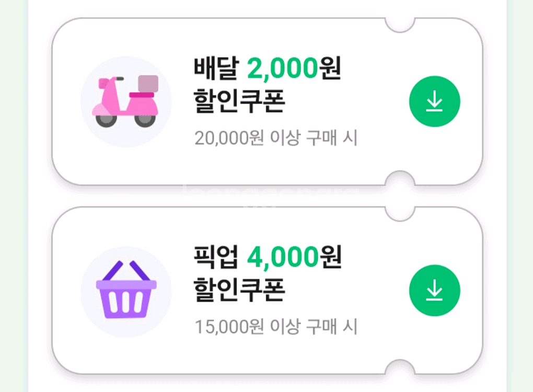The image size is (533, 392).
Task: Click the green 4,000 amount text
Action: pyautogui.click(x=282, y=257)
